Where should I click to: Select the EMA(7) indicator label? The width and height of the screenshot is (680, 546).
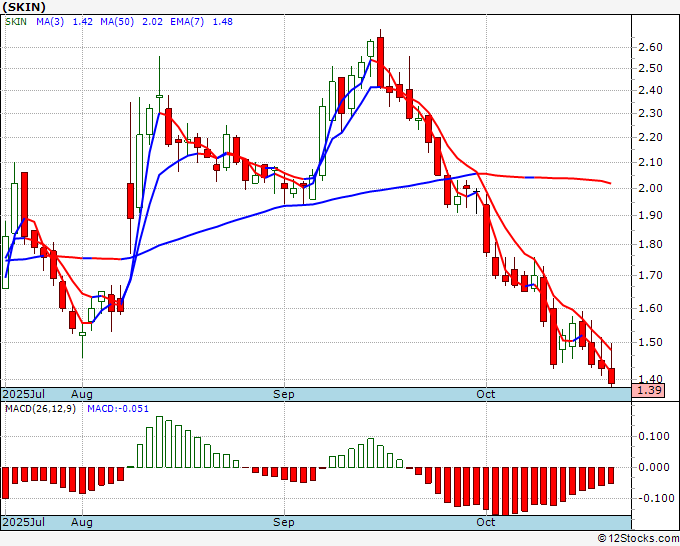[x=187, y=22]
